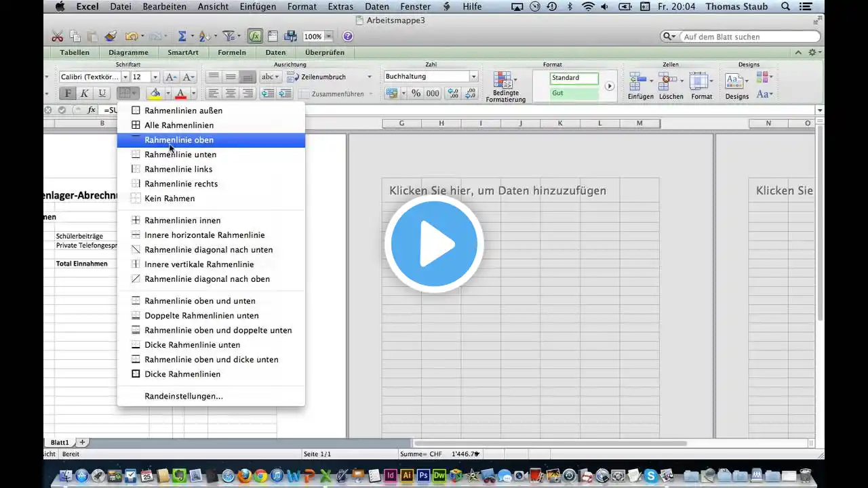Image resolution: width=868 pixels, height=488 pixels.
Task: Align text to the bottom of the cell
Action: [248, 77]
